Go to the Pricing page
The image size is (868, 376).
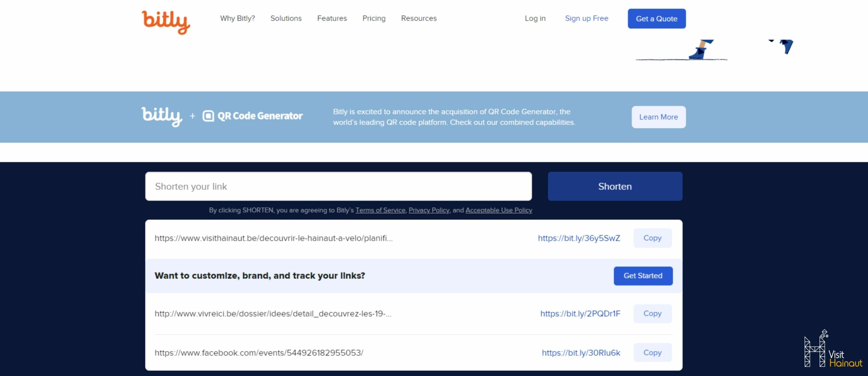click(374, 18)
